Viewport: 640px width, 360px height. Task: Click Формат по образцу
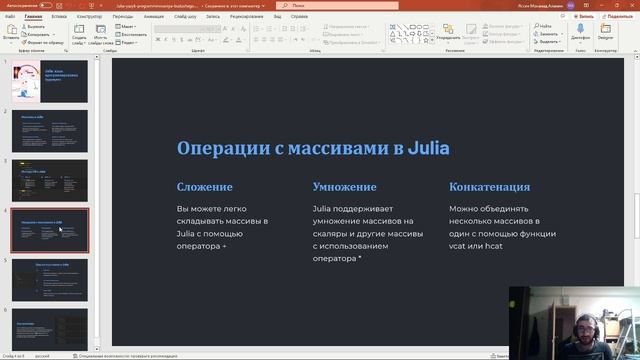pos(42,42)
